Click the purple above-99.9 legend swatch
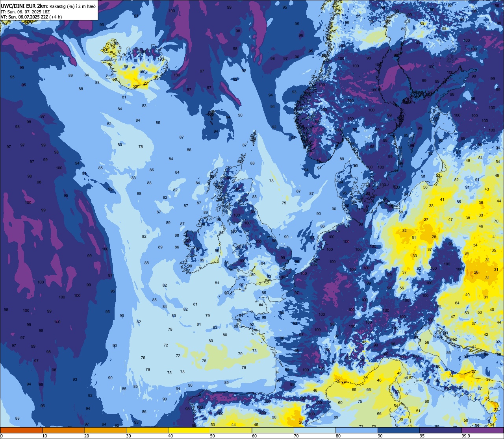Image resolution: width=504 pixels, height=439 pixels. tap(482, 430)
